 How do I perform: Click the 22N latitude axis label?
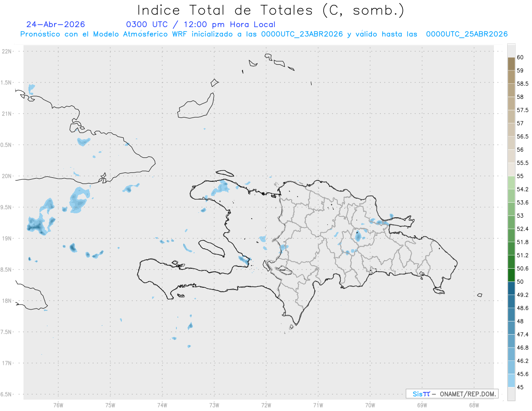pyautogui.click(x=8, y=51)
